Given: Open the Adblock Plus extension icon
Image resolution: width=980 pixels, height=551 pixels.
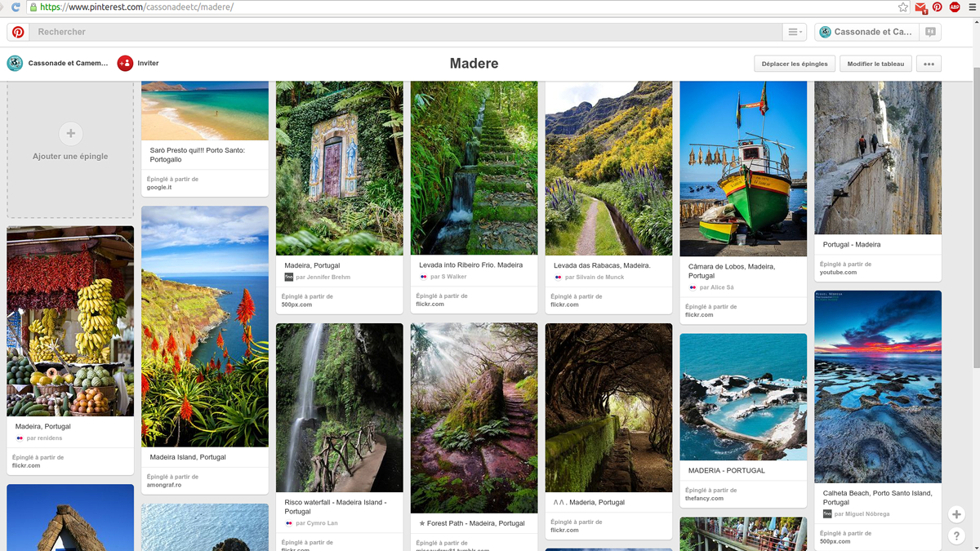Looking at the screenshot, I should [x=954, y=7].
